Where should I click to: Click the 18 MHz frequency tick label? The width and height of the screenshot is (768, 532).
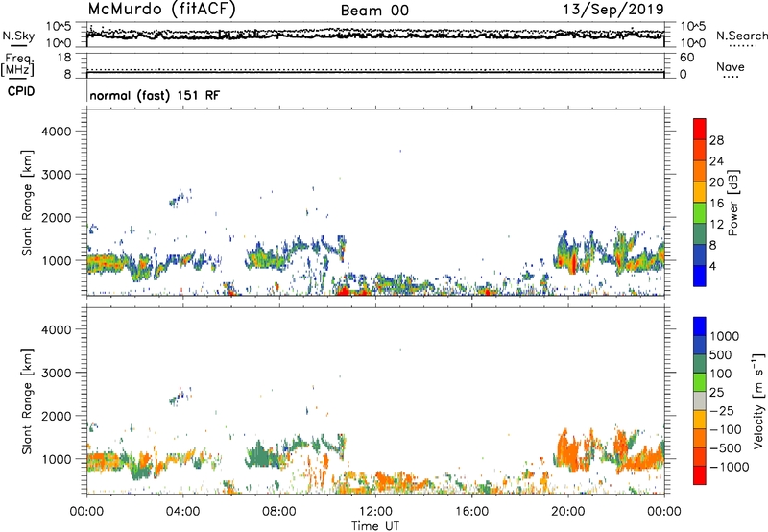pyautogui.click(x=64, y=58)
